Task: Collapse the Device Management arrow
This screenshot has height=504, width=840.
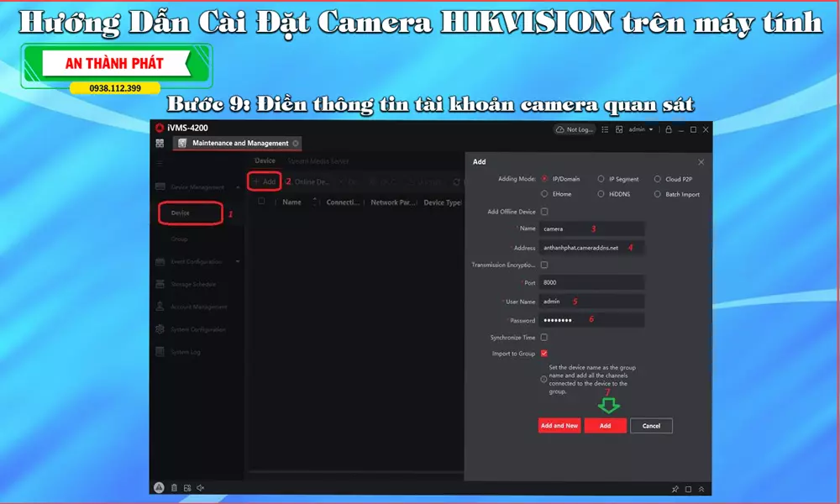Action: point(238,187)
